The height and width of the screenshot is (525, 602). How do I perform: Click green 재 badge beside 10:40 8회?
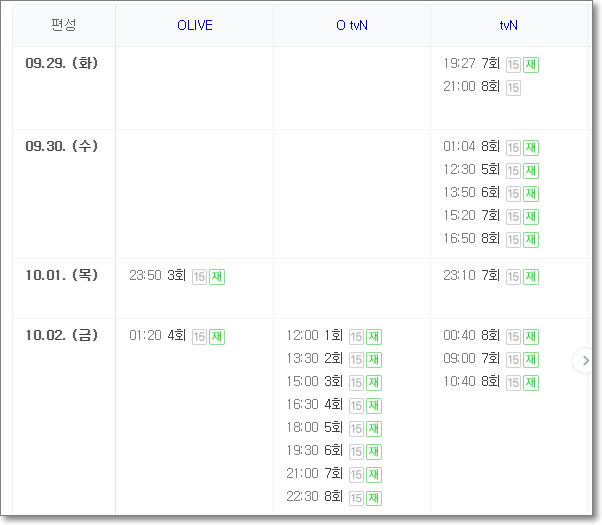[531, 383]
